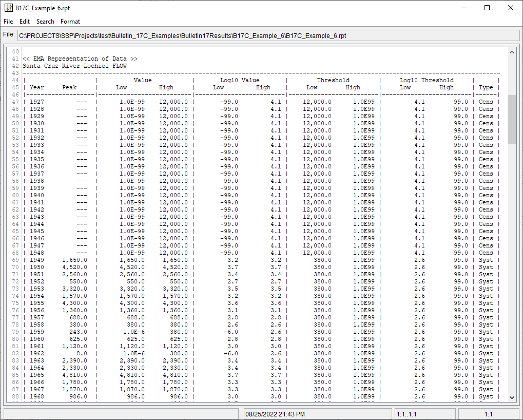Click the 1.0E-6 low value for 1959
The width and height of the screenshot is (523, 420).
click(134, 332)
